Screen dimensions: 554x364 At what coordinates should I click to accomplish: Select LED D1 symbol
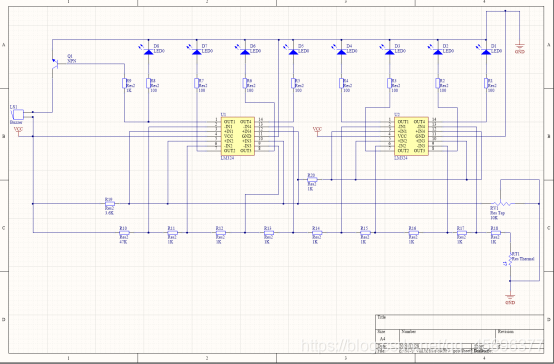[486, 52]
